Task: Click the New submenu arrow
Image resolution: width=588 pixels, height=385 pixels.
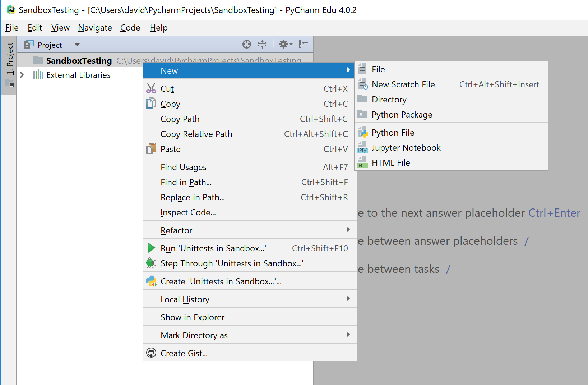Action: pos(348,70)
